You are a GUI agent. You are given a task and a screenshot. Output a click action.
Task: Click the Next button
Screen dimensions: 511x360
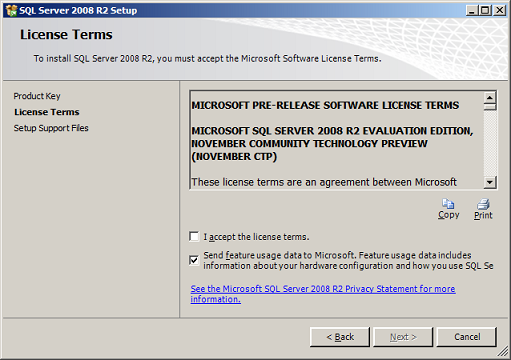(403, 337)
